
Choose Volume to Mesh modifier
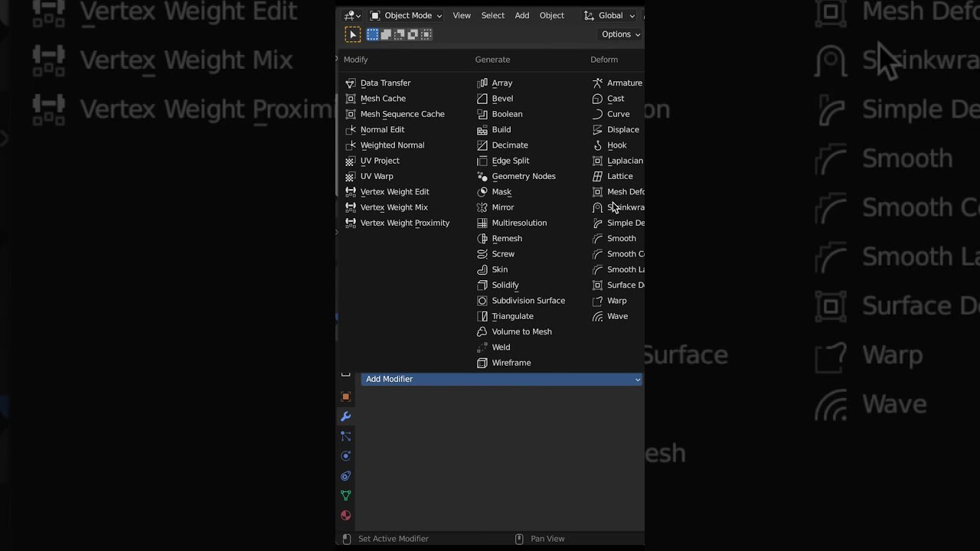pos(522,331)
